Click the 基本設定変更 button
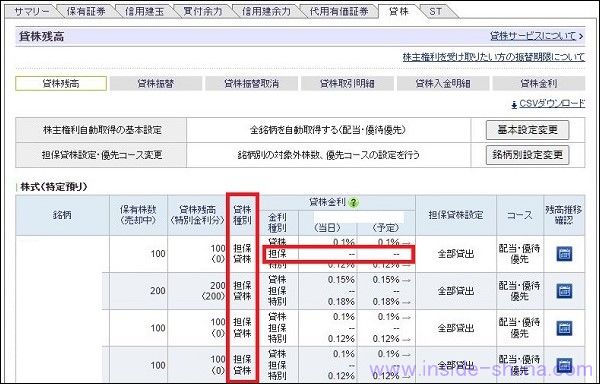600x384 pixels. [527, 130]
